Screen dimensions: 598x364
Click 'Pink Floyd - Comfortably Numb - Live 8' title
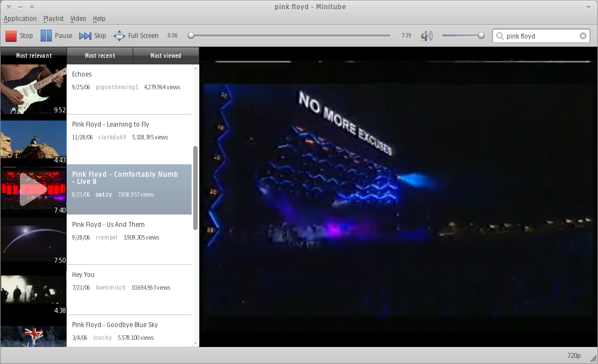(x=125, y=178)
